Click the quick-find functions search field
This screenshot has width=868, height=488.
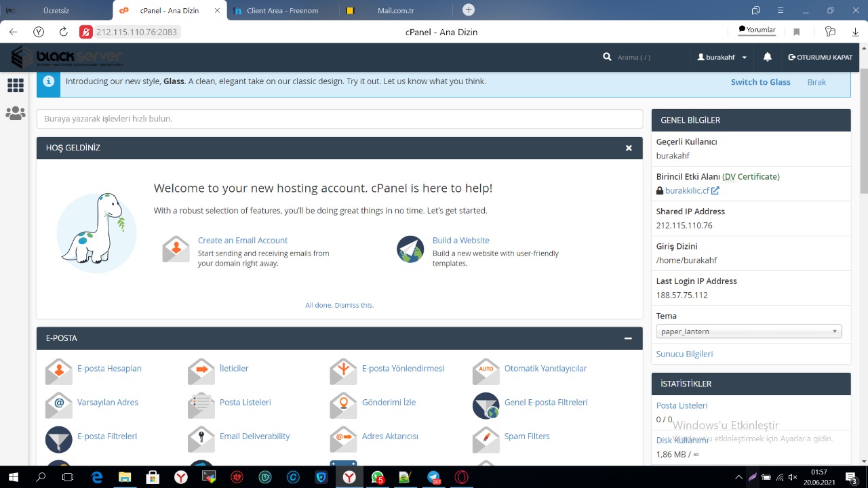[340, 119]
